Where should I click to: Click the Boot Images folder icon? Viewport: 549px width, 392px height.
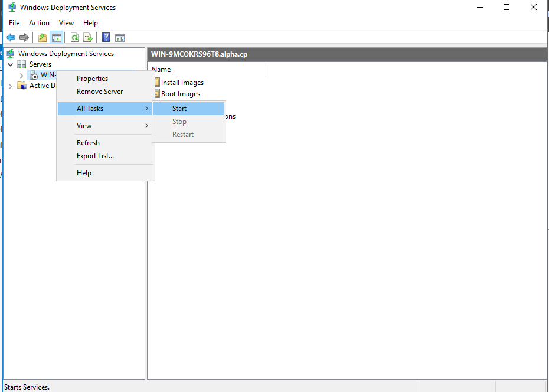click(x=157, y=94)
